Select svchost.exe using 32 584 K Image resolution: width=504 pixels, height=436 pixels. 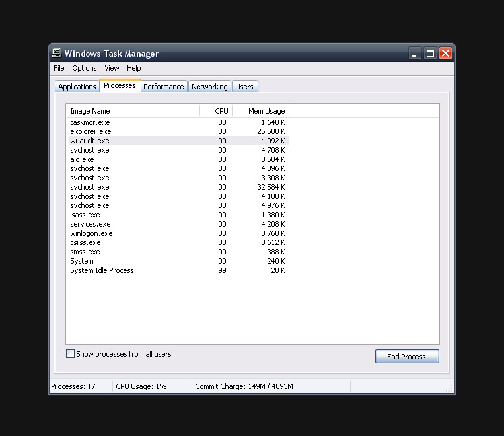[x=179, y=187]
